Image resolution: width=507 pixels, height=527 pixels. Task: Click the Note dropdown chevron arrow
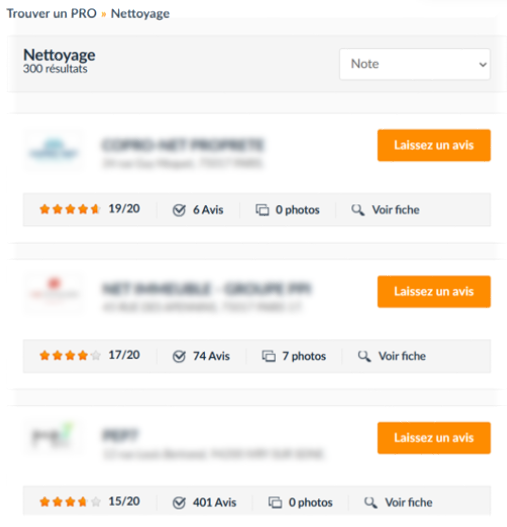coord(483,65)
